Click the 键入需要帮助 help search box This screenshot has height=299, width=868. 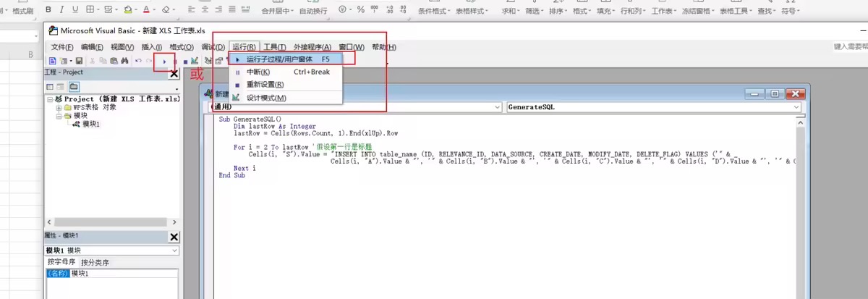coord(850,46)
